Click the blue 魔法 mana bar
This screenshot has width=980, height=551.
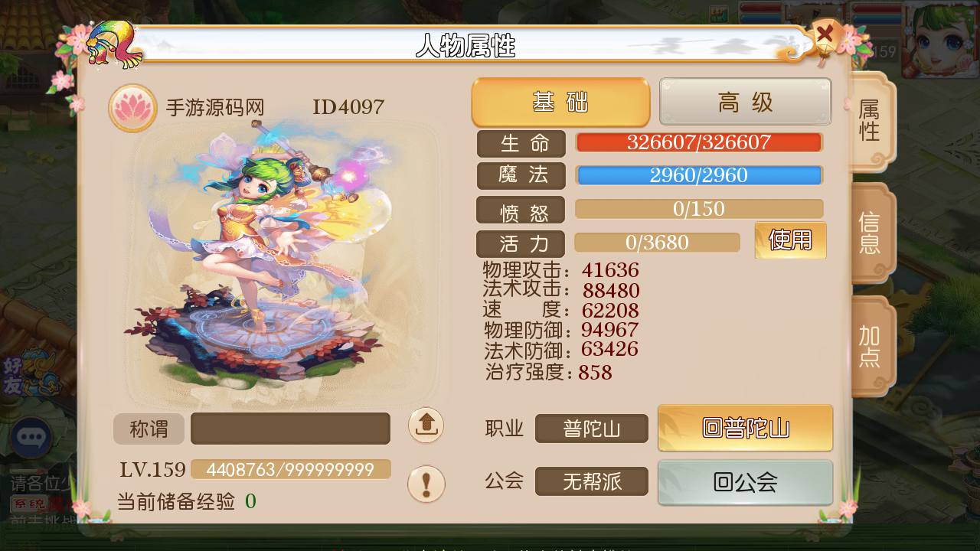[699, 175]
